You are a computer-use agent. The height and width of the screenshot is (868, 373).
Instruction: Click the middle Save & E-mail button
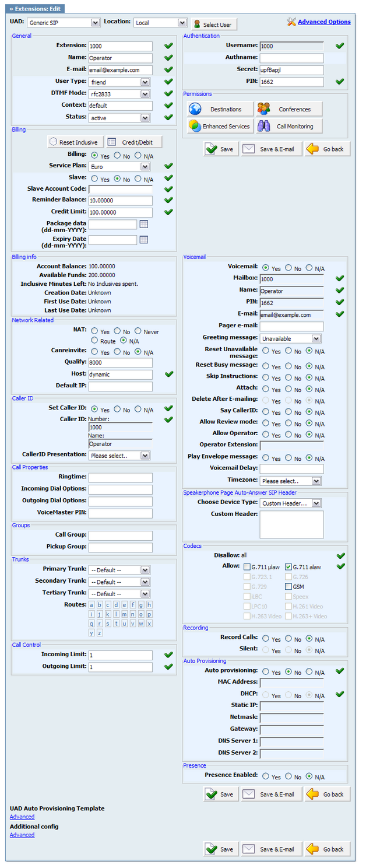271,794
